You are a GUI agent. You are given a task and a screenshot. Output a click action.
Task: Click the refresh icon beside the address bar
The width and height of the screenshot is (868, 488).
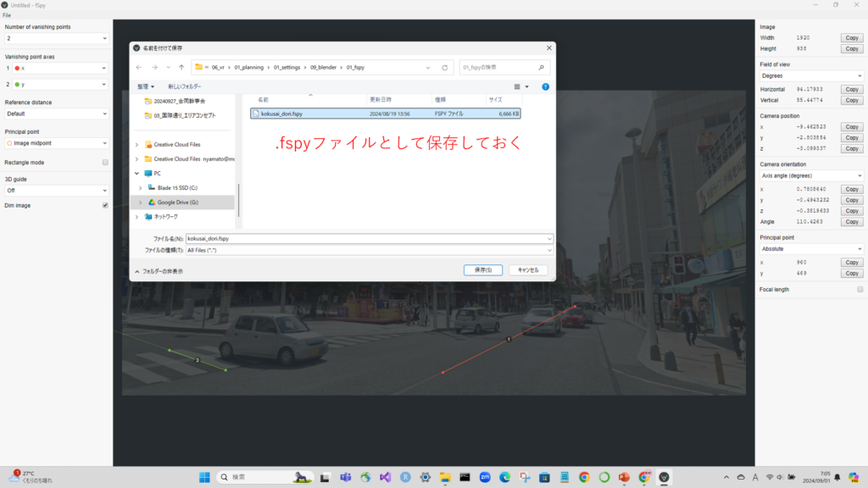pos(446,67)
